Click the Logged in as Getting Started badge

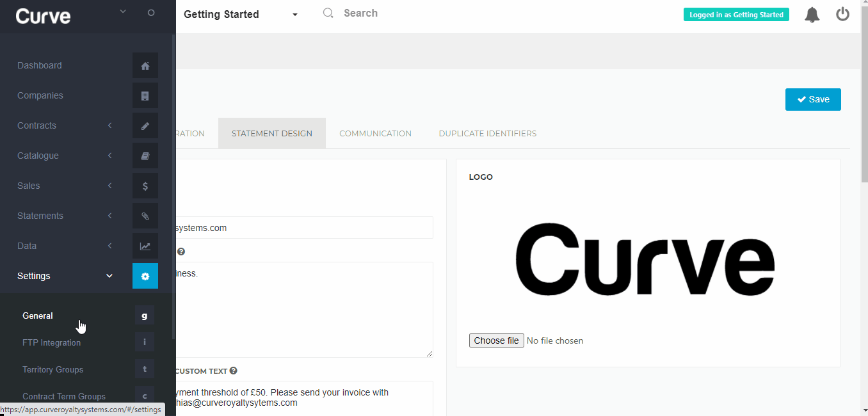(736, 15)
